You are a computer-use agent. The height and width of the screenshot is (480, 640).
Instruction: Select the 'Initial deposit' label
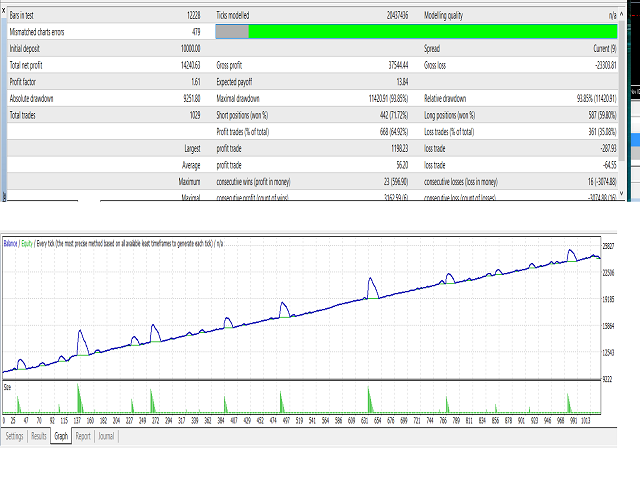24,49
